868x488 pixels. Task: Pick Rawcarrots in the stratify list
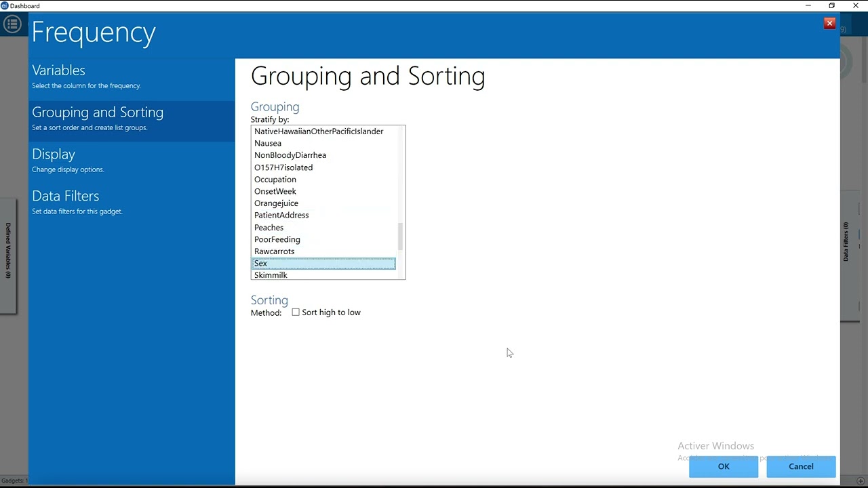[323, 251]
